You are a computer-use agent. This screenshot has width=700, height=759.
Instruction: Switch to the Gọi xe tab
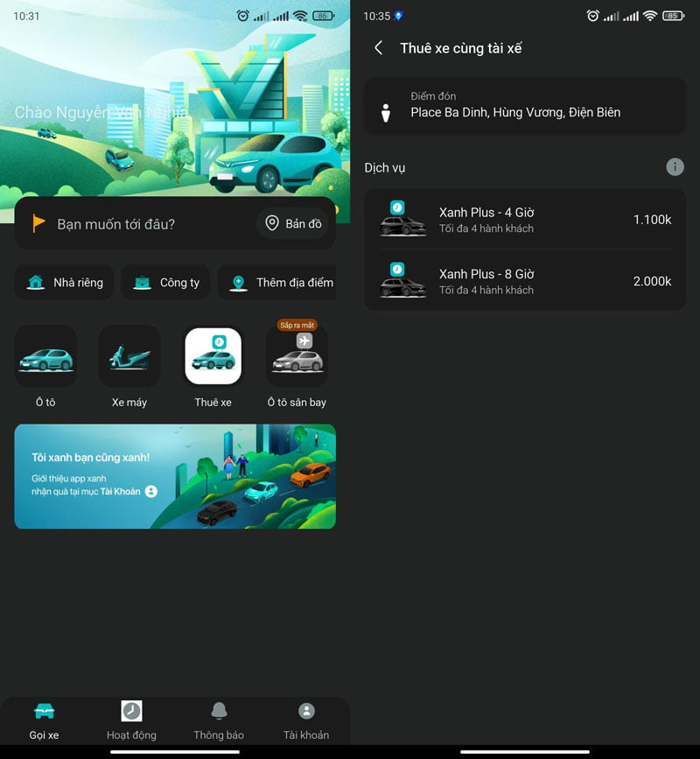coord(44,720)
